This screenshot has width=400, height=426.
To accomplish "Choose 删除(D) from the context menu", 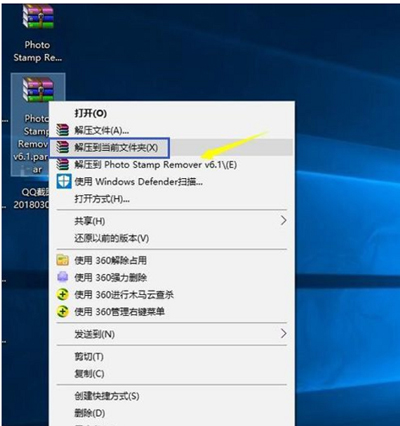I will [x=171, y=413].
